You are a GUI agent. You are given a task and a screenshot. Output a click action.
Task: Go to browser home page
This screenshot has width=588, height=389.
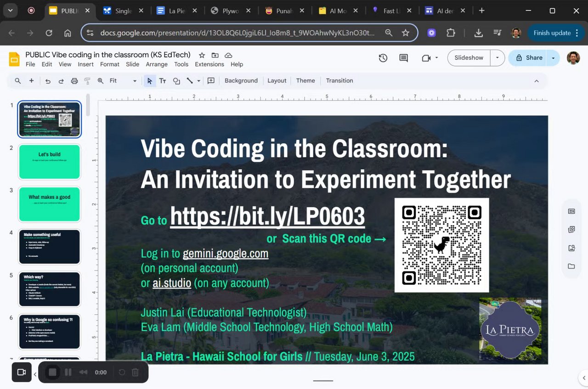tap(68, 33)
